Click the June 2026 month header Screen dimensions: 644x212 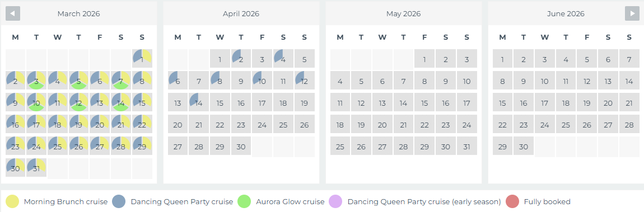566,13
